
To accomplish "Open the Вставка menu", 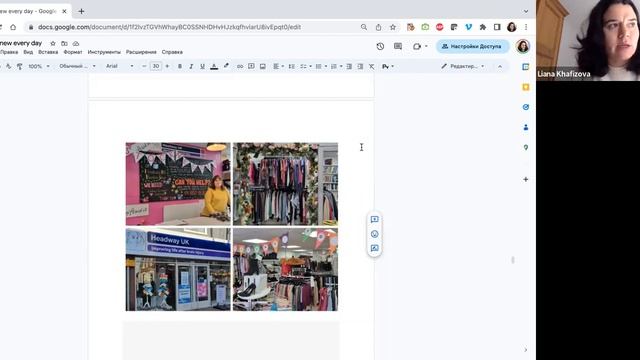I will point(48,52).
